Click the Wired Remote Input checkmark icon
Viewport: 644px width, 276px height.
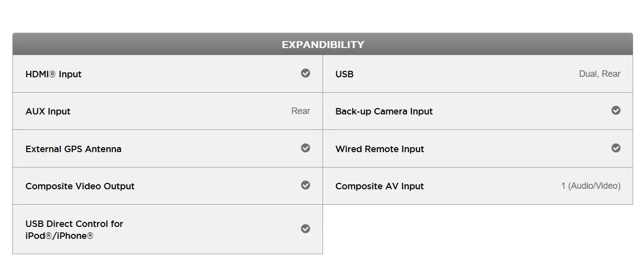616,148
